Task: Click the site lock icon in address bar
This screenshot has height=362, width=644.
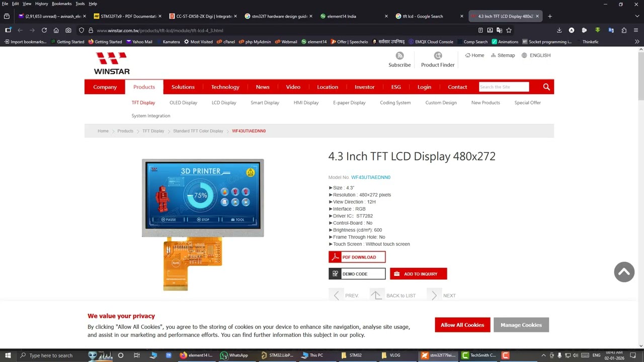Action: (x=91, y=30)
